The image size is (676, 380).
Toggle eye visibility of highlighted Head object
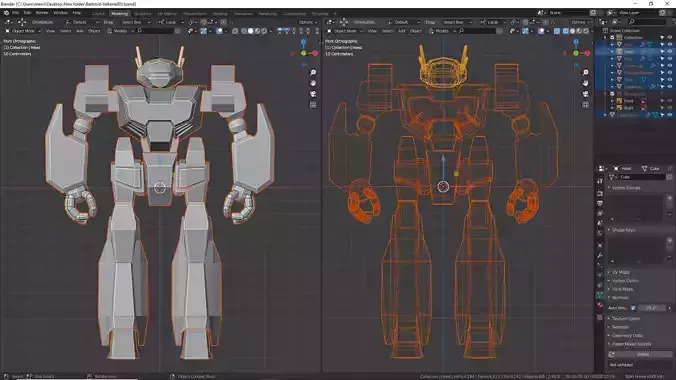670,51
